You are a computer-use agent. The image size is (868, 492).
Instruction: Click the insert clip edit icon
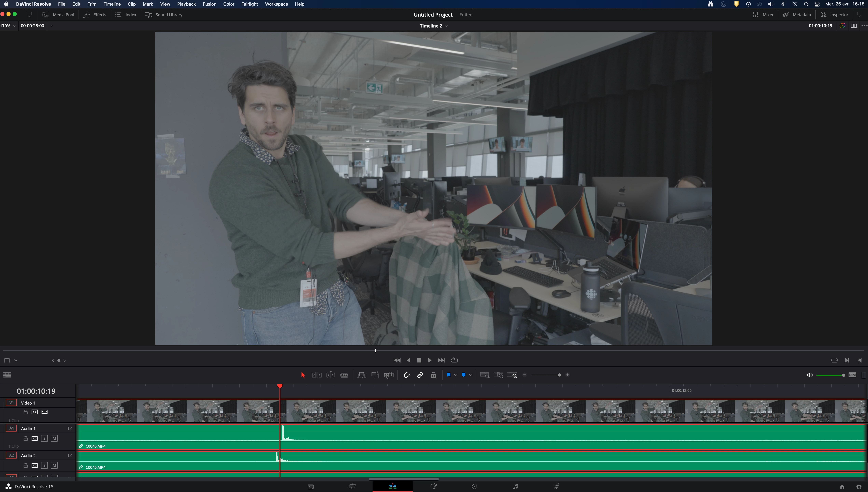click(x=361, y=375)
